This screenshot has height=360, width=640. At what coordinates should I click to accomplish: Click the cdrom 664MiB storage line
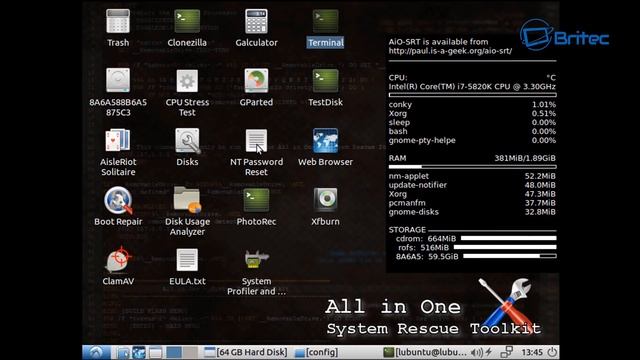[476, 239]
